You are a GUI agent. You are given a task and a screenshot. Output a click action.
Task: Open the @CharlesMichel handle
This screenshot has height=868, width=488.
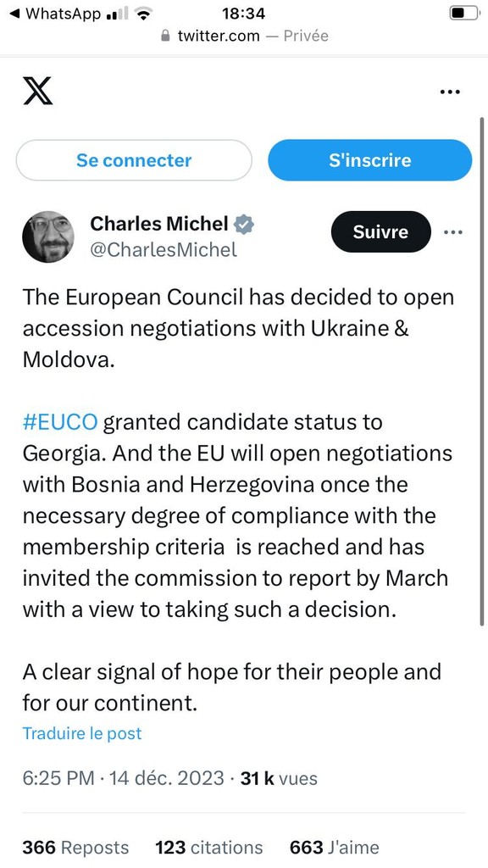pyautogui.click(x=164, y=250)
